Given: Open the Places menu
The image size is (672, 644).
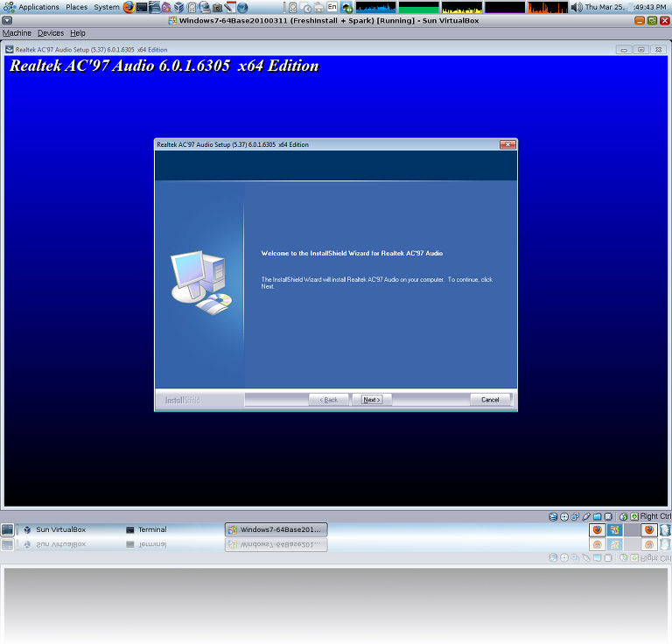Looking at the screenshot, I should pos(76,7).
